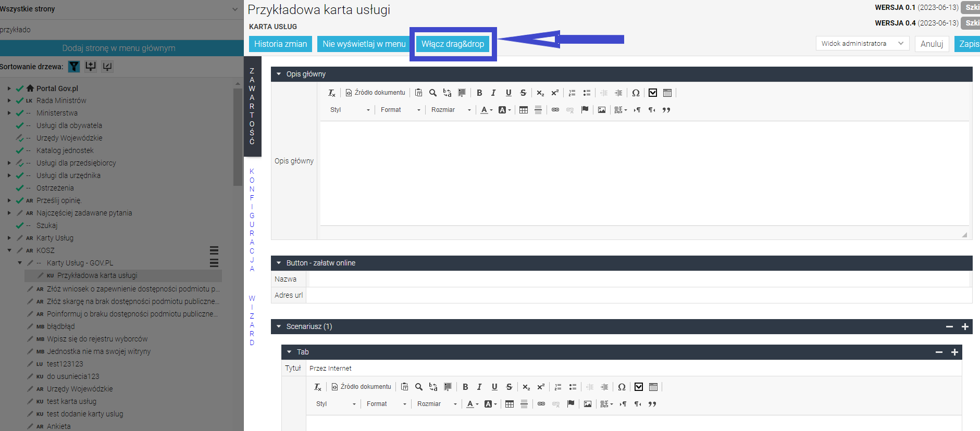Open Rozmiar dropdown in Opis główny editor
This screenshot has height=431, width=980.
pos(451,110)
